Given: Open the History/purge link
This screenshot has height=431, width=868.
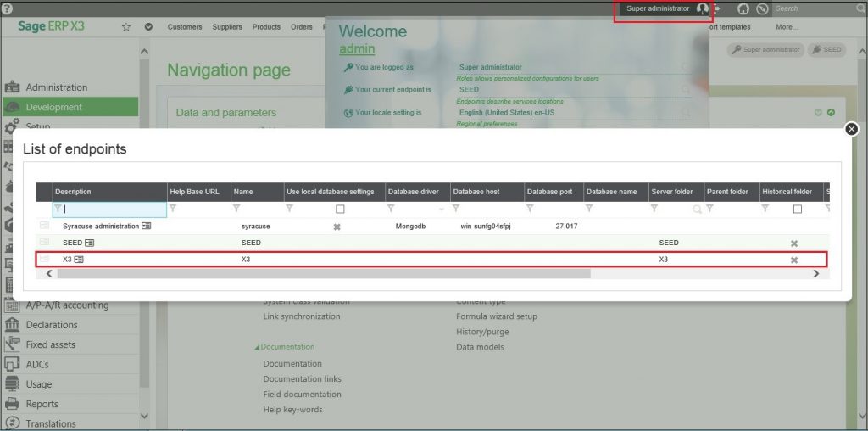Looking at the screenshot, I should click(x=482, y=332).
